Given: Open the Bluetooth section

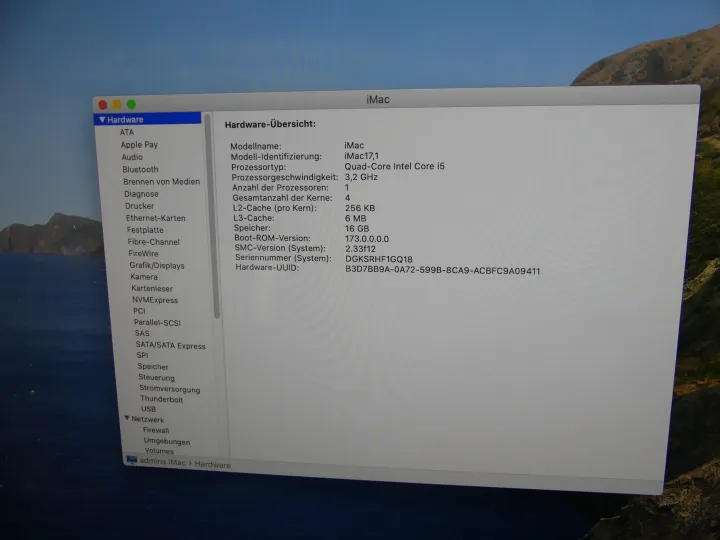Looking at the screenshot, I should click(x=140, y=169).
